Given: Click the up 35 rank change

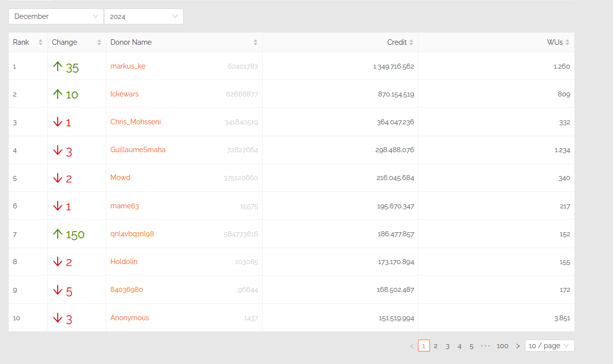Looking at the screenshot, I should click(x=66, y=67).
